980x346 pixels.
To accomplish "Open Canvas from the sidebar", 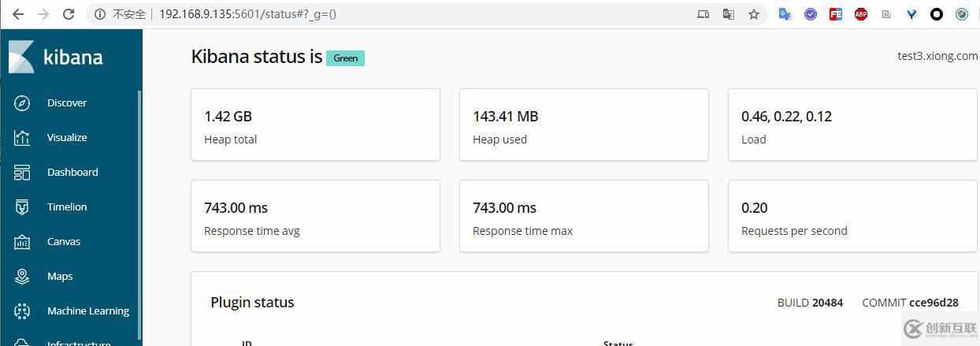I will (x=64, y=242).
